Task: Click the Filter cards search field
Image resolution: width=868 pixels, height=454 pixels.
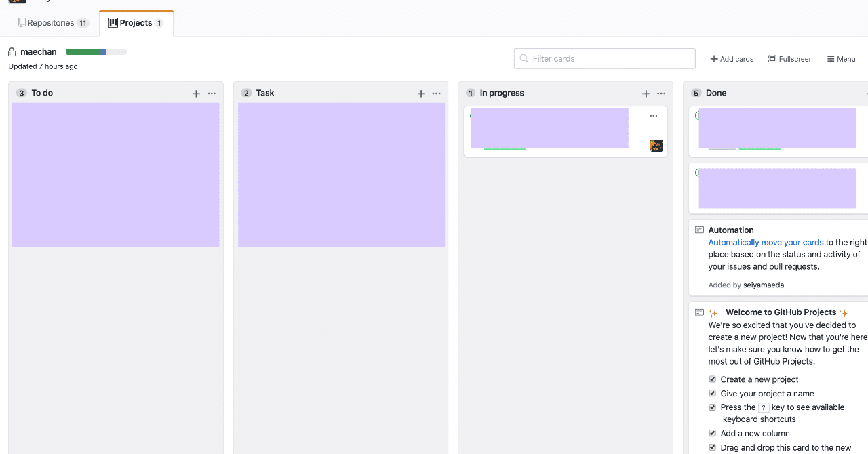Action: tap(605, 58)
